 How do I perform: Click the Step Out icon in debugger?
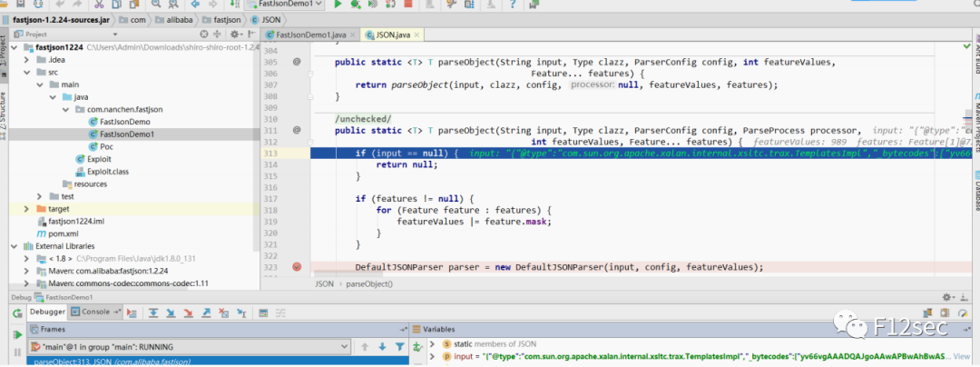206,312
